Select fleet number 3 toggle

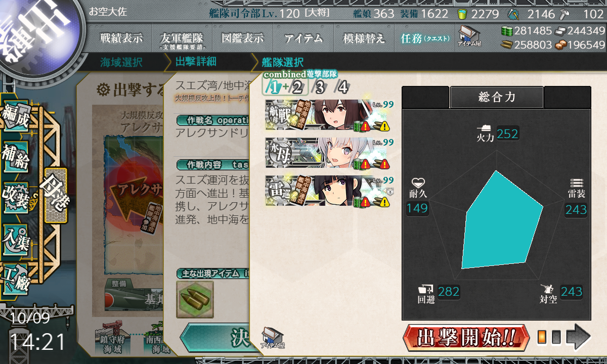320,87
